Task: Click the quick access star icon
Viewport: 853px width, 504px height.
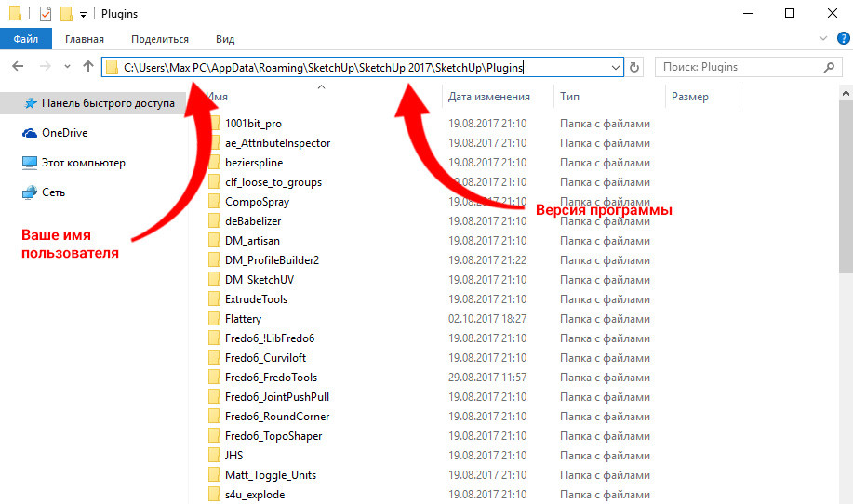Action: pos(31,103)
